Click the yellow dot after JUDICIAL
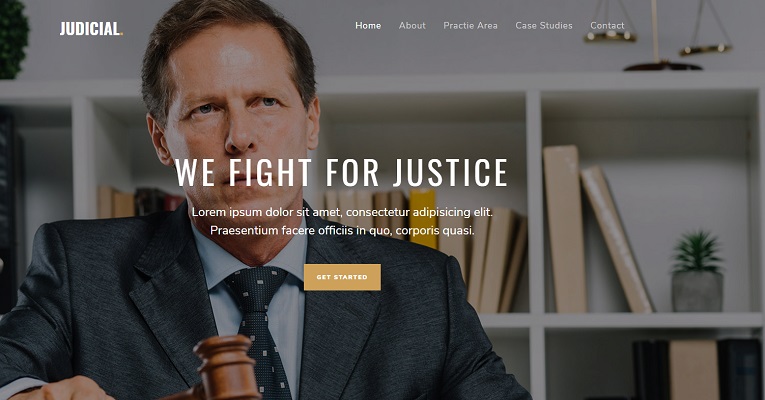Image resolution: width=765 pixels, height=400 pixels. point(121,34)
